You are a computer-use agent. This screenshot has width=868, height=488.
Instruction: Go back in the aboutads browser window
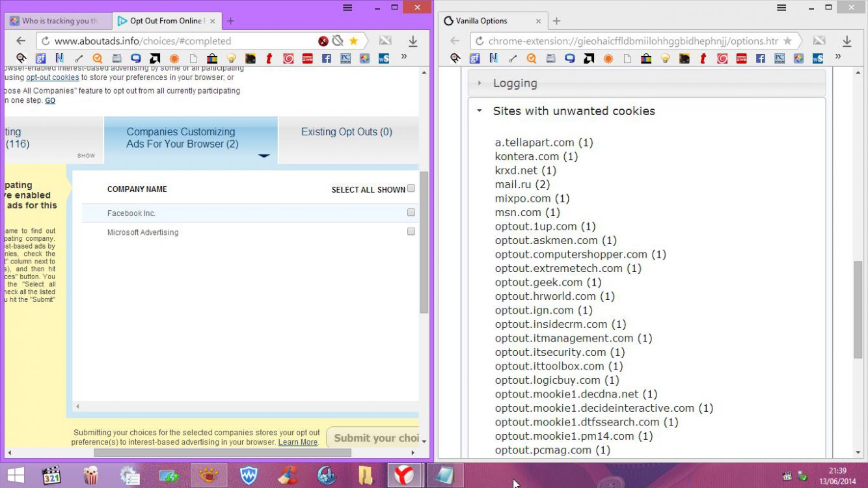[21, 41]
